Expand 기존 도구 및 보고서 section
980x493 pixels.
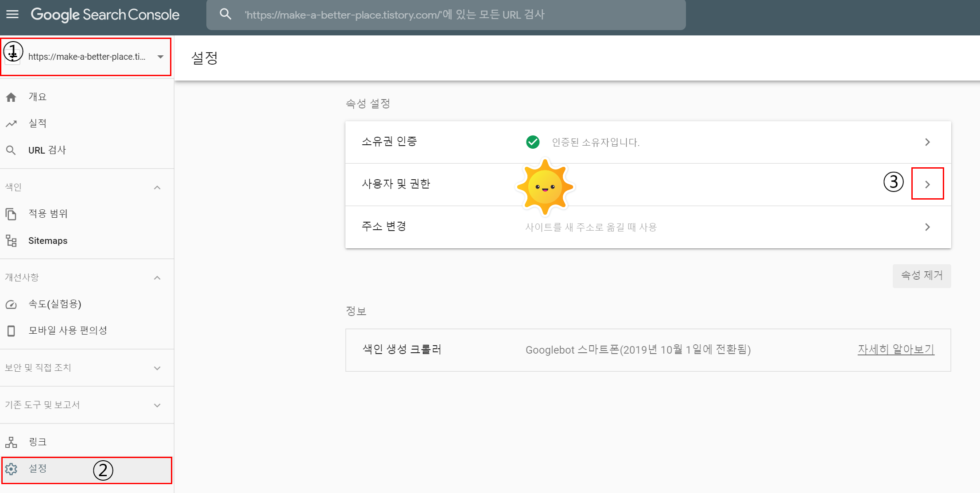[x=157, y=405]
